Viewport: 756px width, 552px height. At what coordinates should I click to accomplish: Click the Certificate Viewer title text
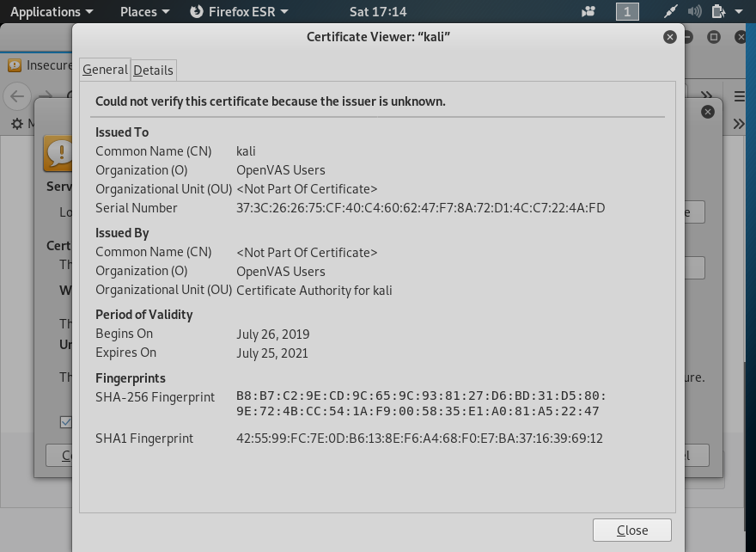378,37
